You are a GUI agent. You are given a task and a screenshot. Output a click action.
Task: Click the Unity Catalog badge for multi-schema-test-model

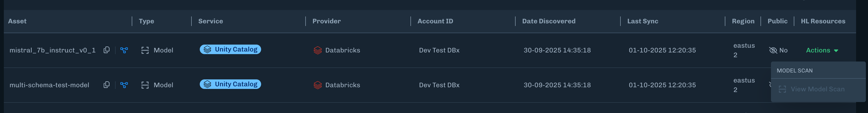(x=230, y=84)
